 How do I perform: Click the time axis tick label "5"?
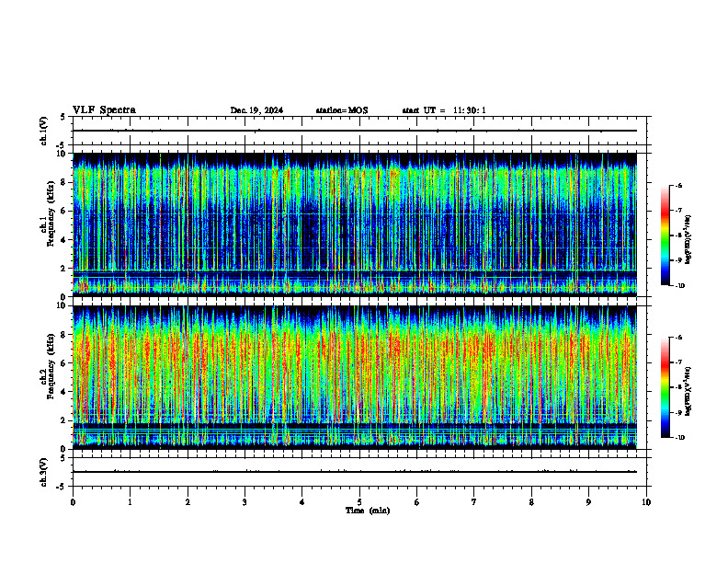point(359,502)
